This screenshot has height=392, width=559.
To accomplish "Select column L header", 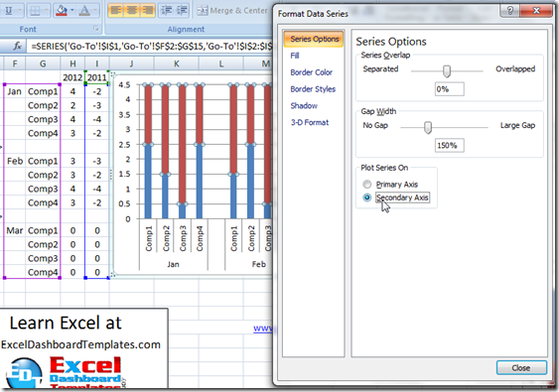I will (x=221, y=64).
